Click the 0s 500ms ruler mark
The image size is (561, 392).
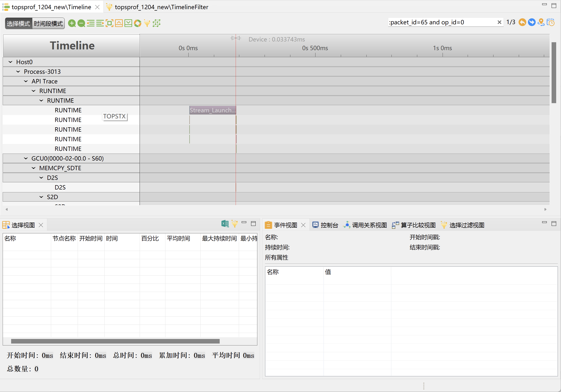(315, 48)
